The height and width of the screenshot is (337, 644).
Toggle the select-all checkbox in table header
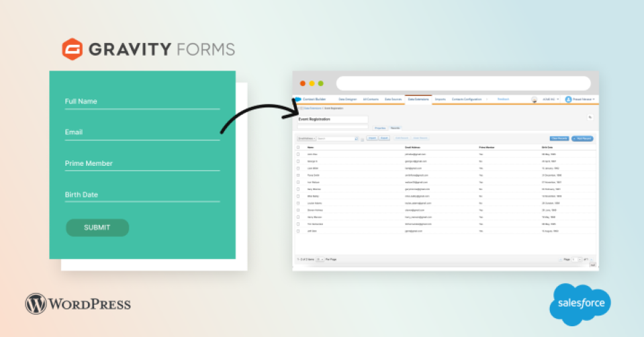coord(298,148)
